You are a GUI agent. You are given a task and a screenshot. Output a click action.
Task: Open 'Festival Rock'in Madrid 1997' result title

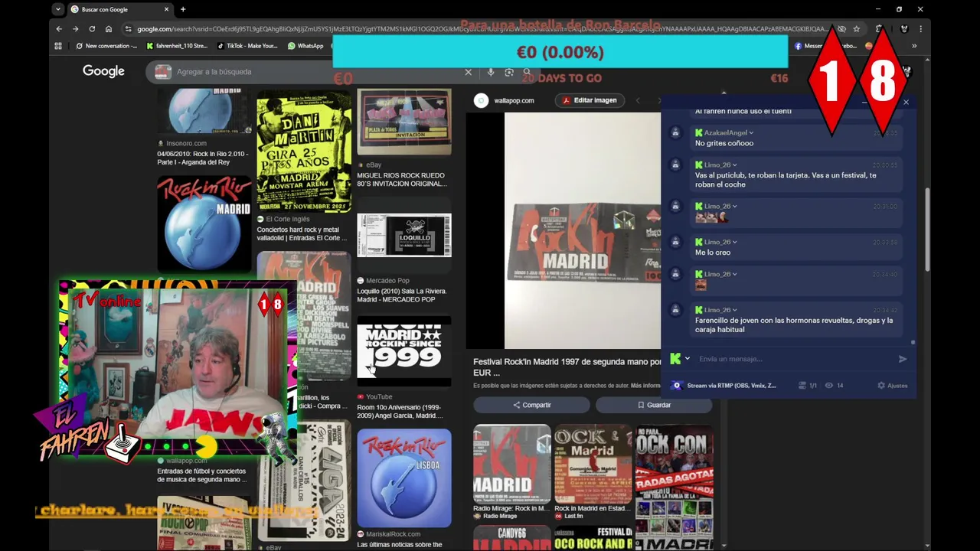pos(567,367)
